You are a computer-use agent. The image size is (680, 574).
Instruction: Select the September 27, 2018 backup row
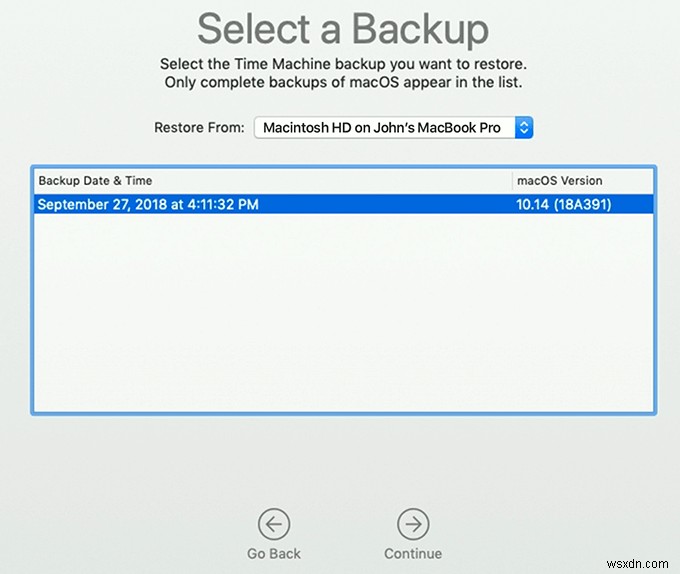[x=344, y=204]
